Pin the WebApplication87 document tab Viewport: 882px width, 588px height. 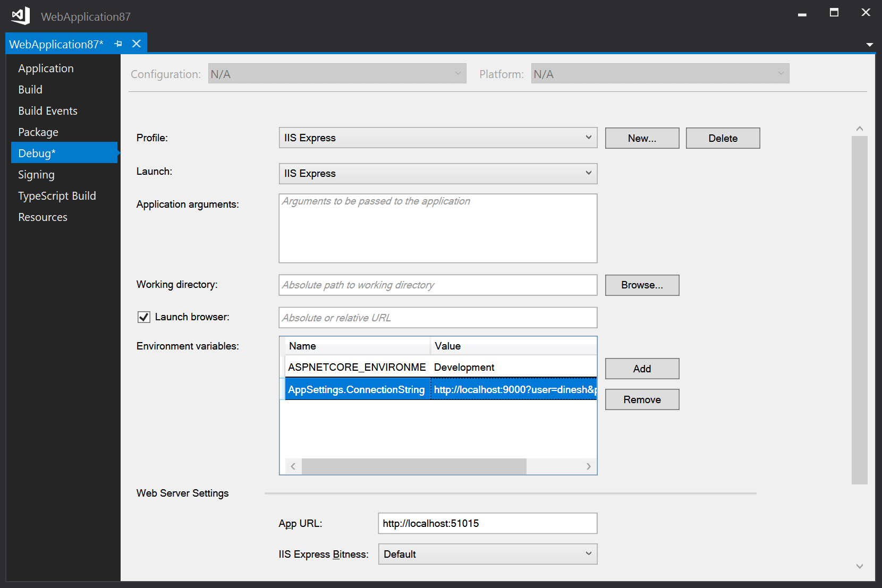(118, 44)
